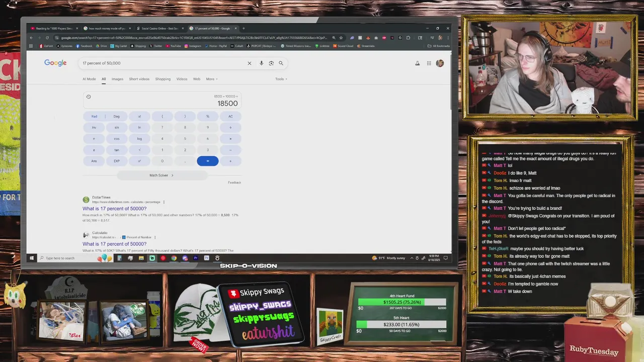Start voice search microphone icon
This screenshot has height=362, width=644.
click(x=261, y=63)
